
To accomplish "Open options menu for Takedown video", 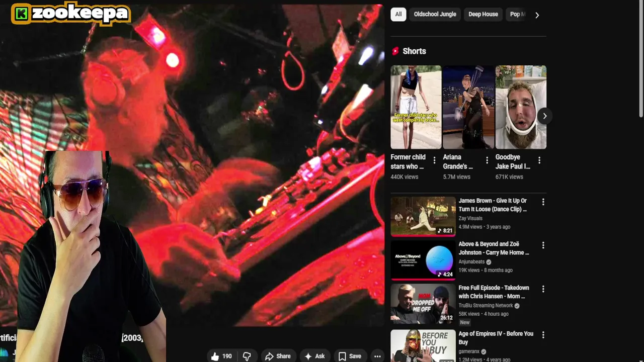I will (543, 289).
